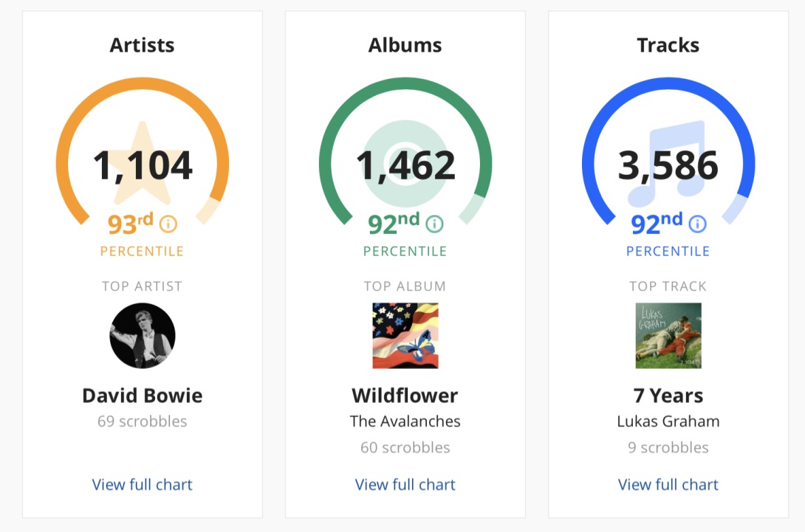
Task: Click the 3,586 tracks count
Action: (x=668, y=166)
